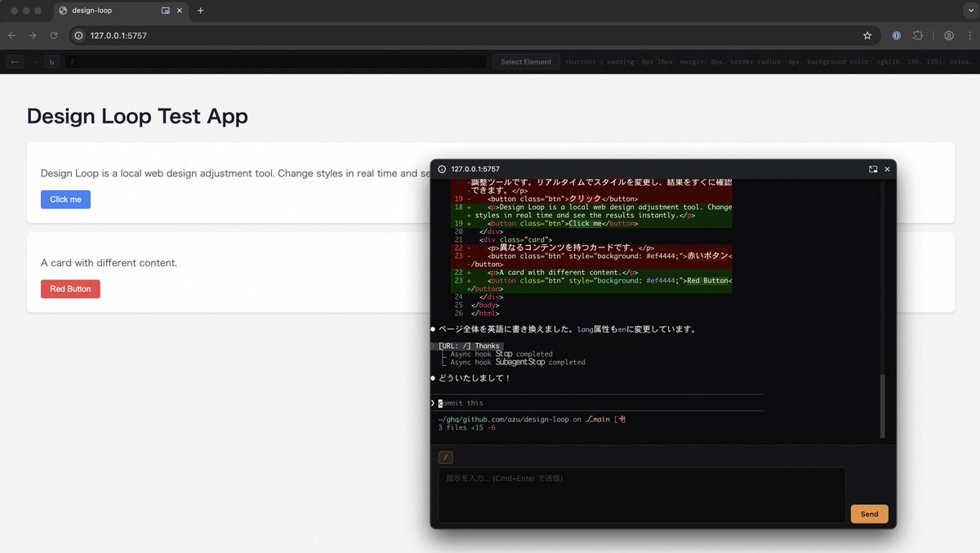
Task: Click the design-loop toolbar path input
Action: pos(276,62)
